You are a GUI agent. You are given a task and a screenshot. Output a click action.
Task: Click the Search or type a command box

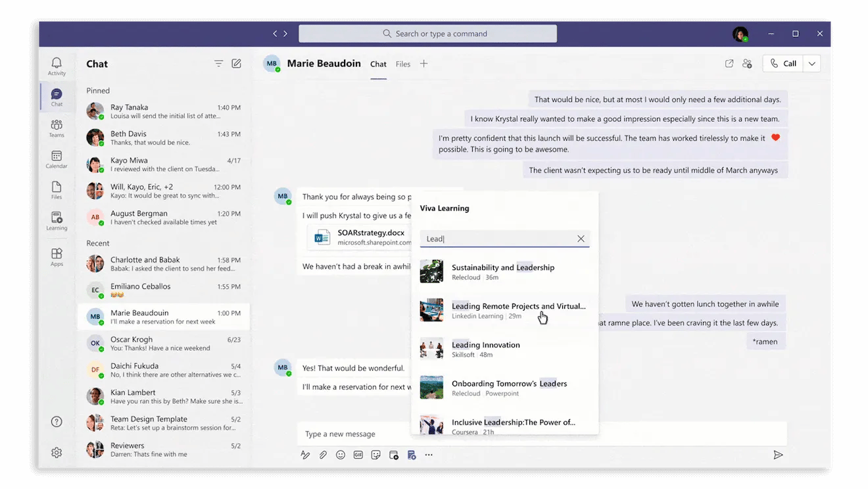click(x=427, y=34)
